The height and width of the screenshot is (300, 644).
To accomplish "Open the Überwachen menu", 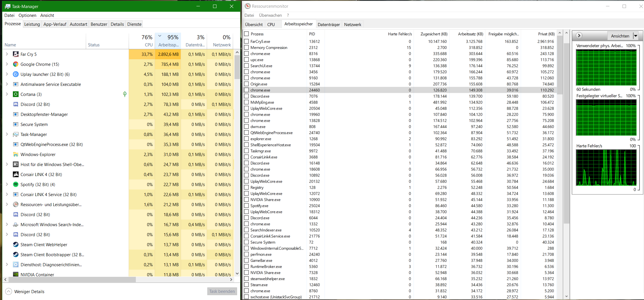I will coord(270,15).
